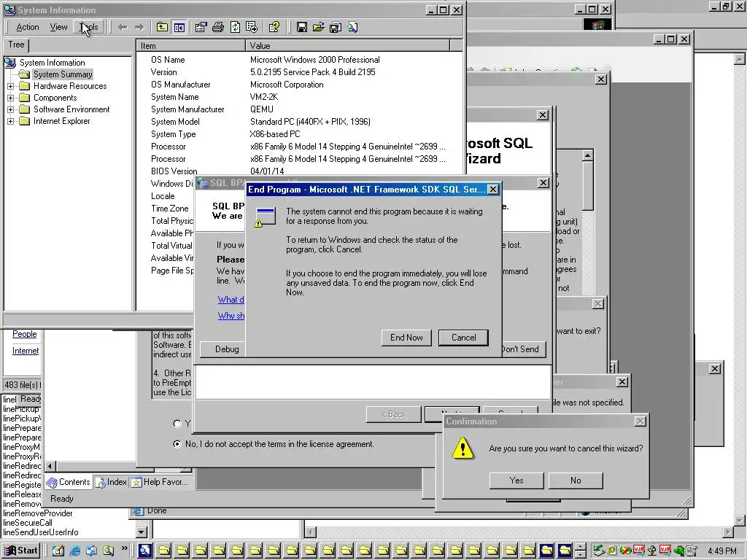This screenshot has height=560, width=747.
Task: Expand the Software Environment node
Action: pos(10,109)
